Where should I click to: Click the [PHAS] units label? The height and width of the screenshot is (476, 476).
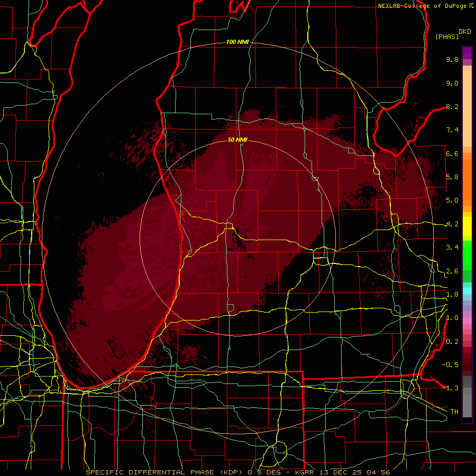(447, 36)
